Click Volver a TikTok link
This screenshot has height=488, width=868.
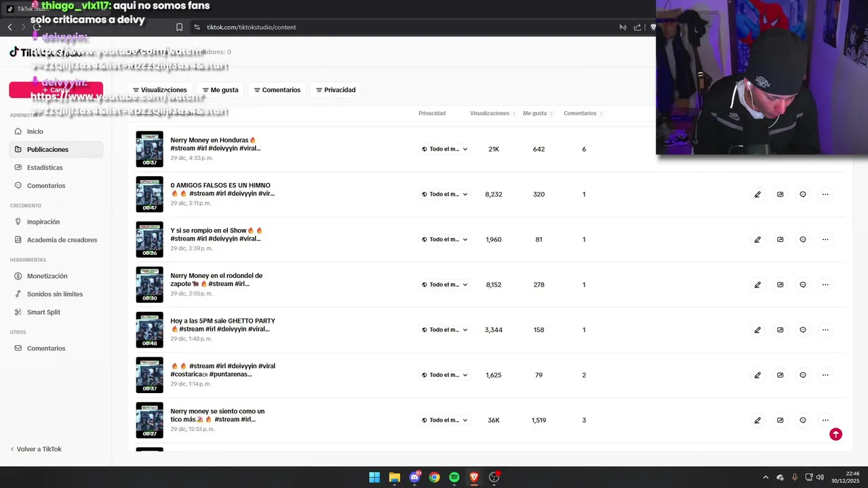coord(36,449)
